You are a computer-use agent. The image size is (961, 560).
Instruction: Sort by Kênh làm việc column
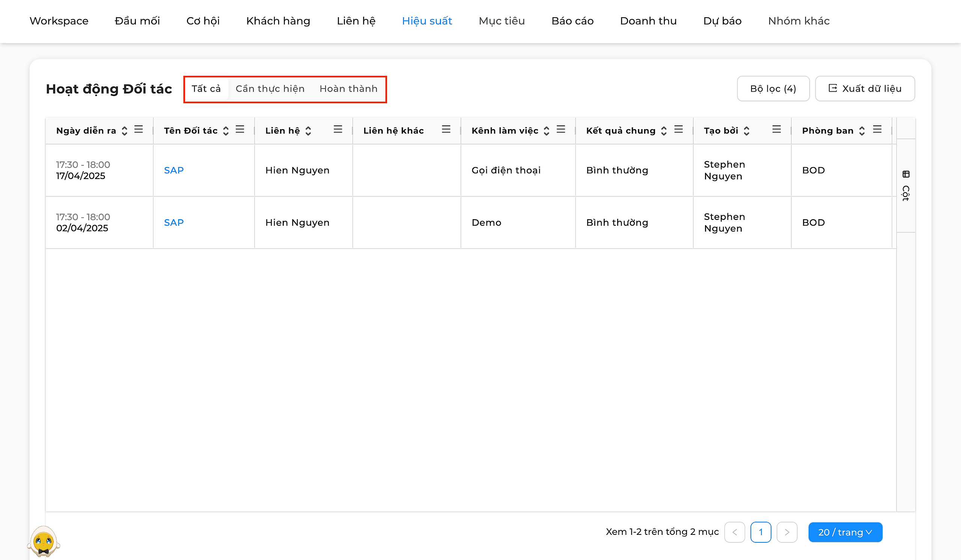[547, 131]
